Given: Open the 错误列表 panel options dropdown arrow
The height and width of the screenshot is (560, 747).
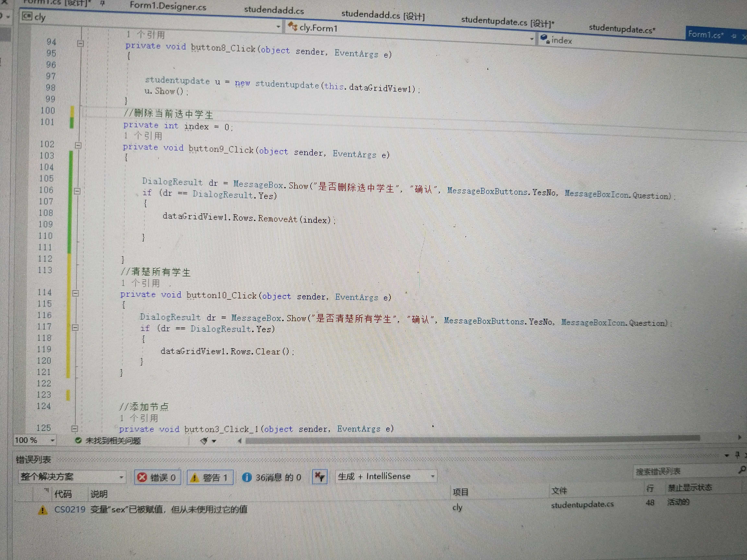Looking at the screenshot, I should 727,455.
